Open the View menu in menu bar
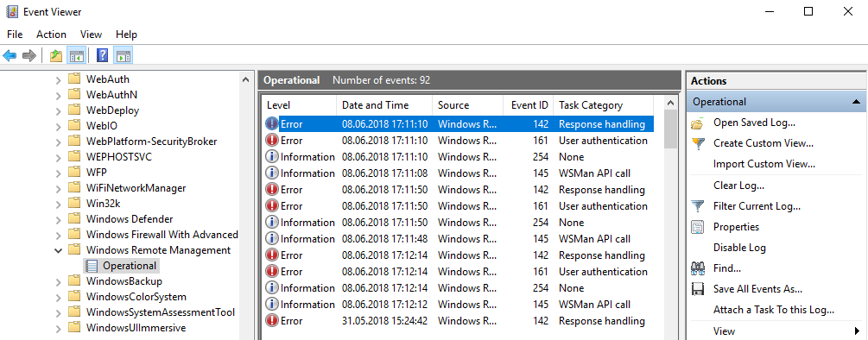The height and width of the screenshot is (340, 868). click(91, 35)
